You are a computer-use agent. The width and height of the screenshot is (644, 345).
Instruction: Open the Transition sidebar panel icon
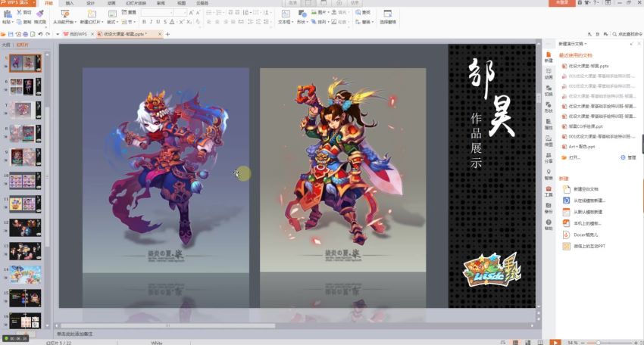point(549,90)
